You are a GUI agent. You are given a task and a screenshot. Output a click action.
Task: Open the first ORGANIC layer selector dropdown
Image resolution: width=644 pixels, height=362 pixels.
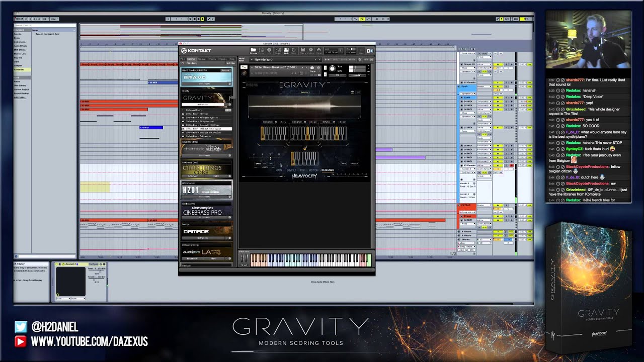tap(269, 122)
